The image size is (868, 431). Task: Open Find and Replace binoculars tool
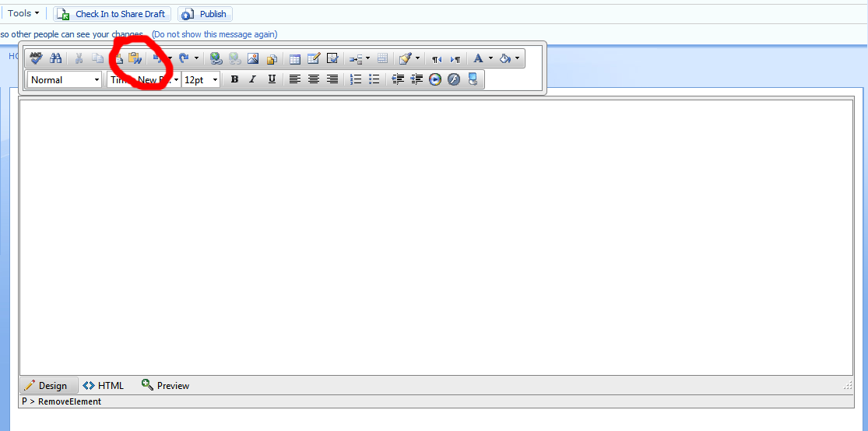pos(55,58)
